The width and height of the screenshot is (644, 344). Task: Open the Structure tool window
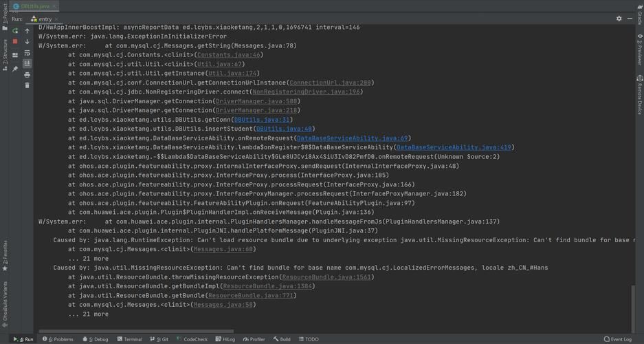point(5,55)
